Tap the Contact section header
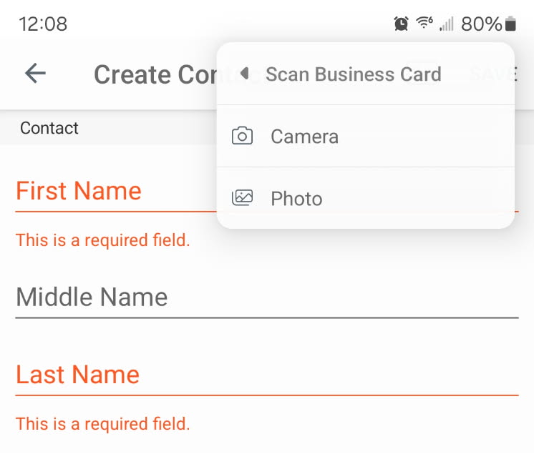534x453 pixels. [x=49, y=128]
